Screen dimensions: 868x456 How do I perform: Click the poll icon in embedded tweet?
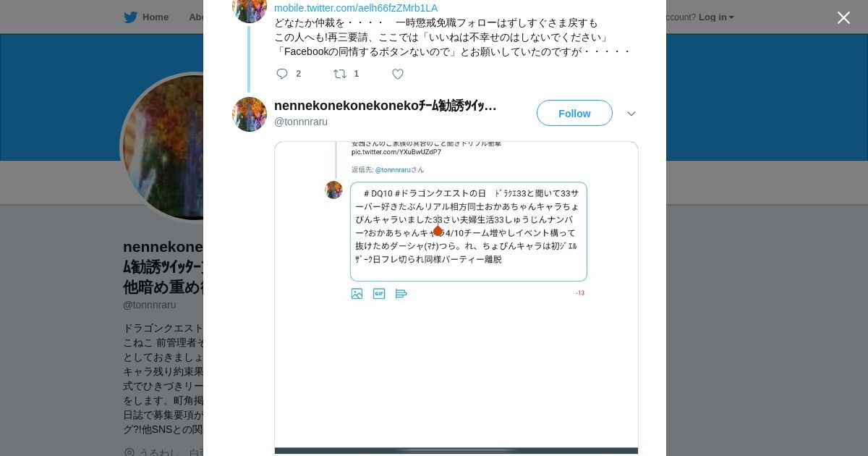coord(401,294)
